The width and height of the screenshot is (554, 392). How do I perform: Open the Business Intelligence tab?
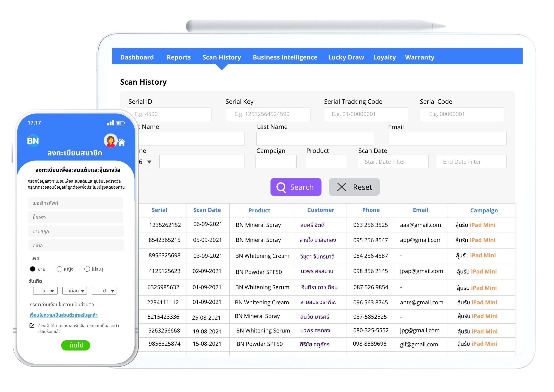[x=285, y=57]
